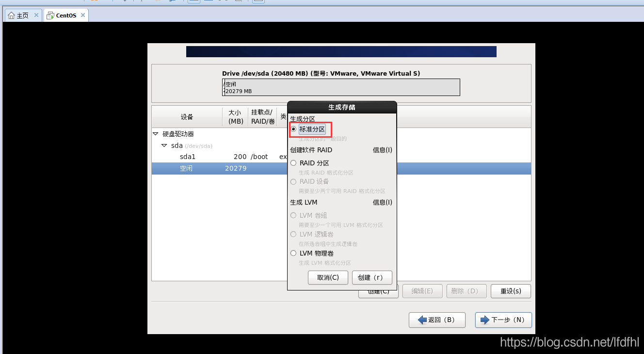
Task: Click the /boot mount point cell
Action: 259,157
